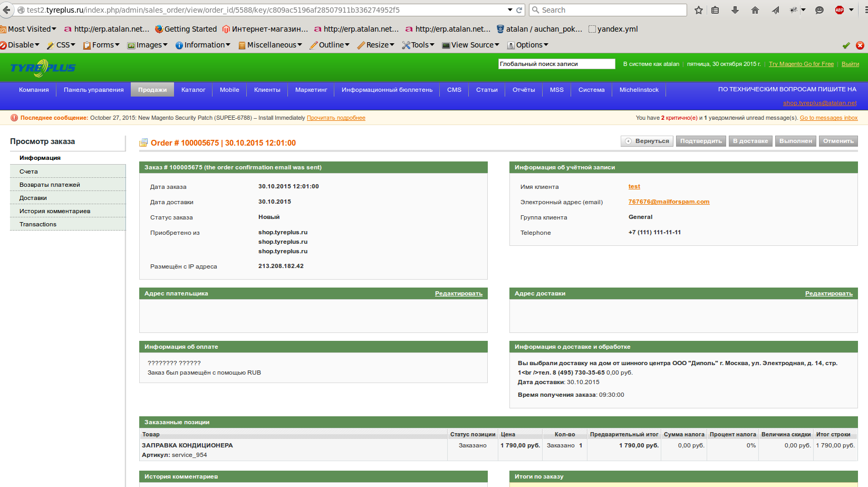The image size is (868, 487).
Task: Click the Вернуться button
Action: coord(647,141)
